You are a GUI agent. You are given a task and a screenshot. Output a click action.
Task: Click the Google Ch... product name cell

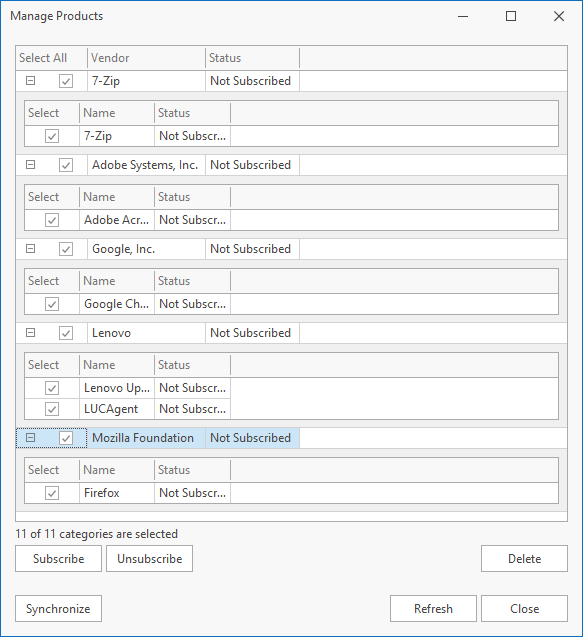(x=117, y=304)
